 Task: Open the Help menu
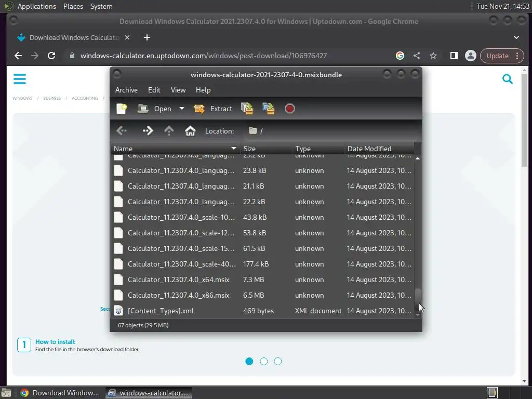coord(203,90)
